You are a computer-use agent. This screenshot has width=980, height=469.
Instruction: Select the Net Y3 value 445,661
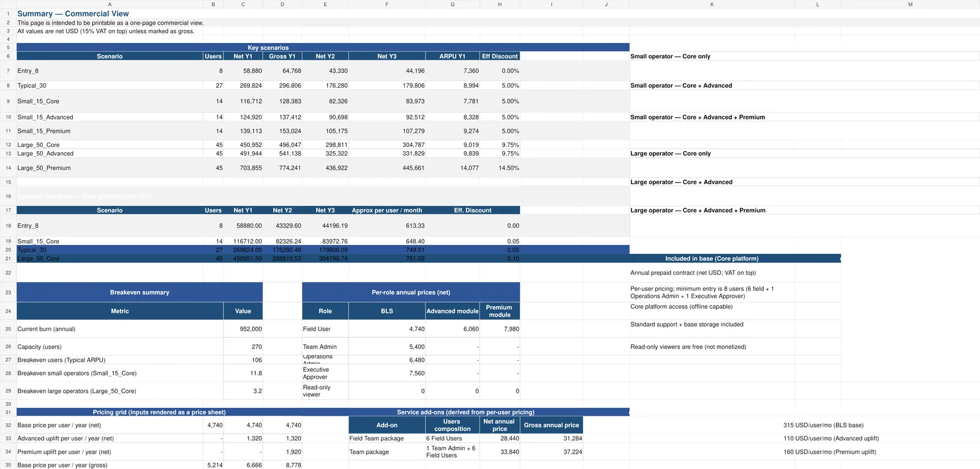(x=386, y=168)
